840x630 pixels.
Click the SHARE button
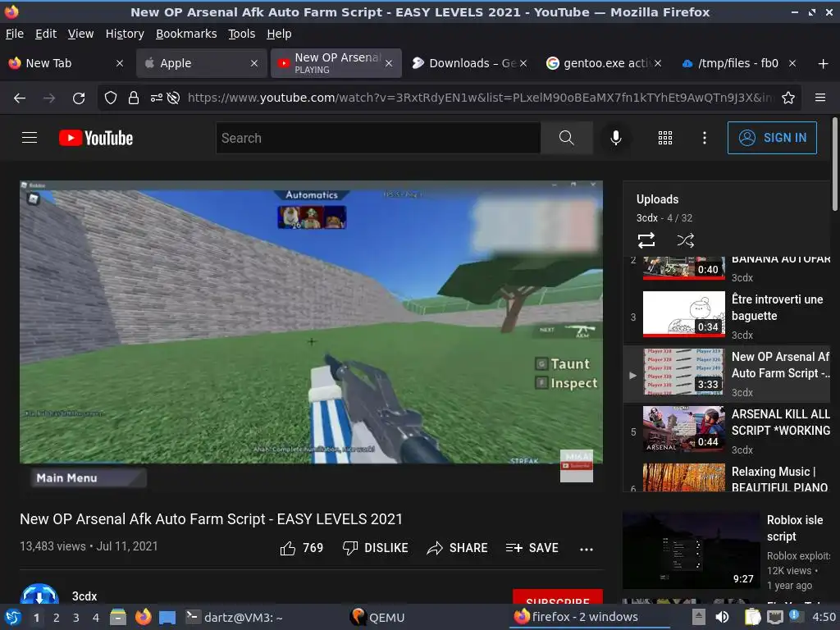458,548
